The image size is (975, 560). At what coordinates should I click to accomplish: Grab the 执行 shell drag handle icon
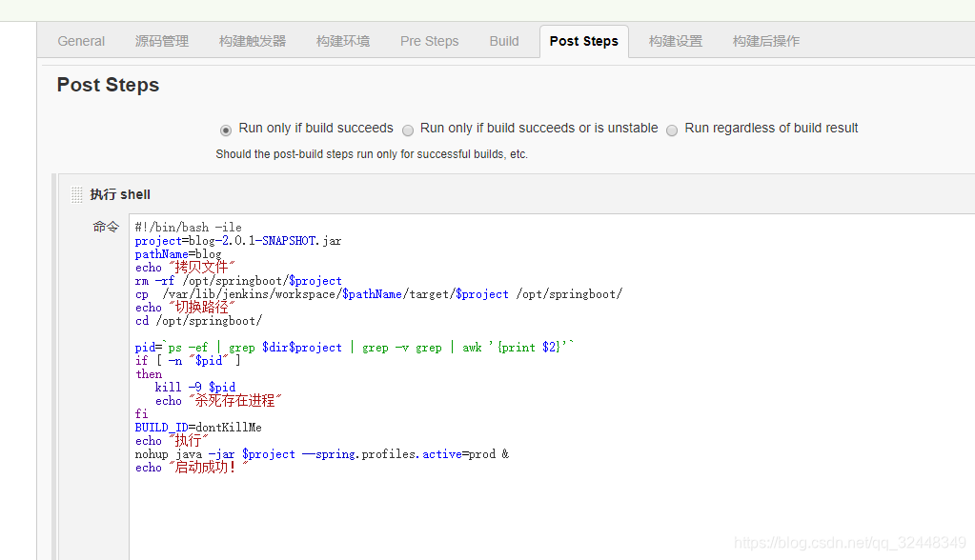click(76, 194)
